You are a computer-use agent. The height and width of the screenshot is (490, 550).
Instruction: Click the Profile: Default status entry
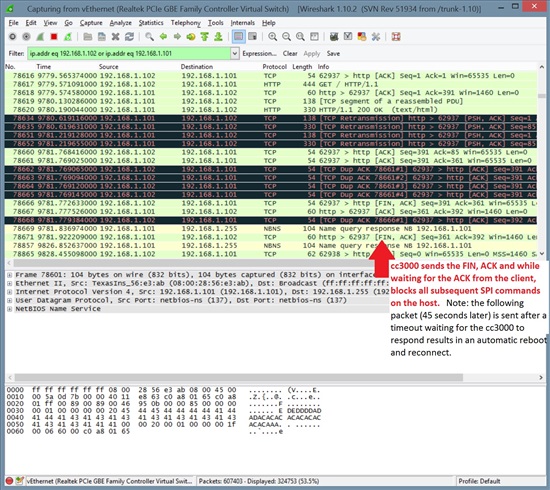(479, 481)
